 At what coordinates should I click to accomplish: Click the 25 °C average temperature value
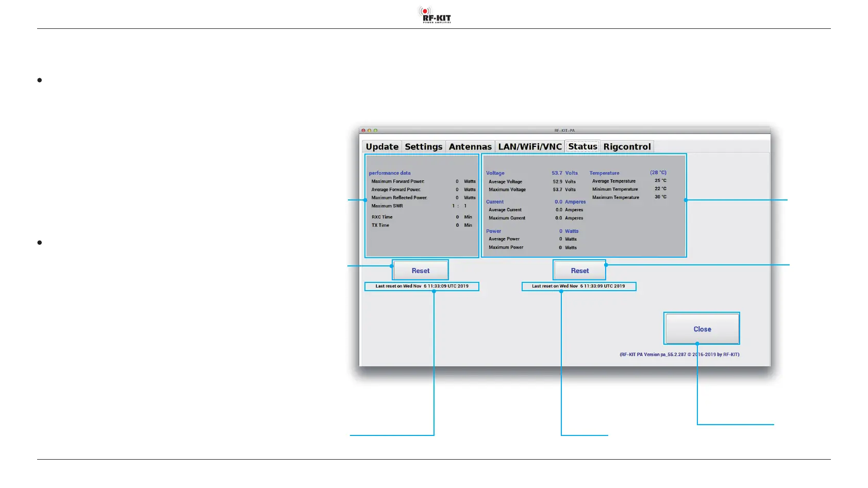pos(661,181)
